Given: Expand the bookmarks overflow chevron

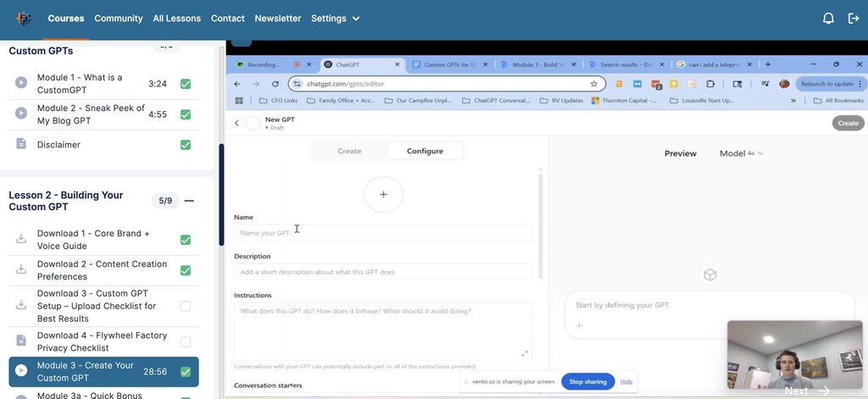Looking at the screenshot, I should coord(793,101).
